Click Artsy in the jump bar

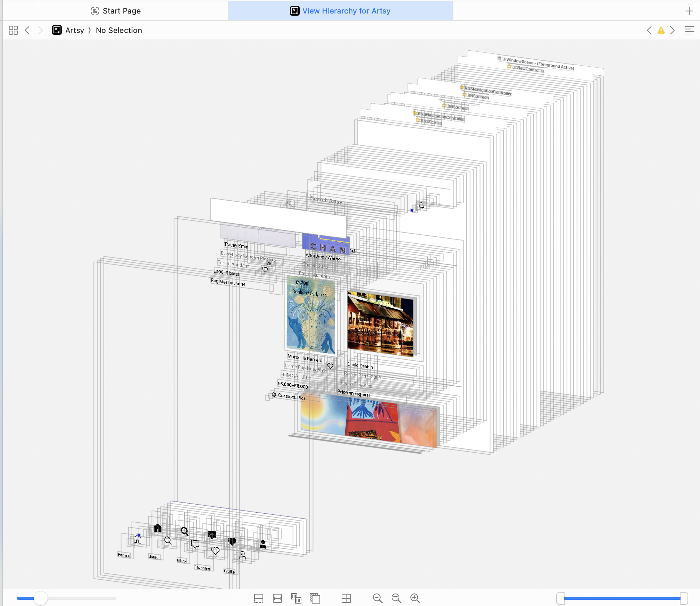[74, 30]
